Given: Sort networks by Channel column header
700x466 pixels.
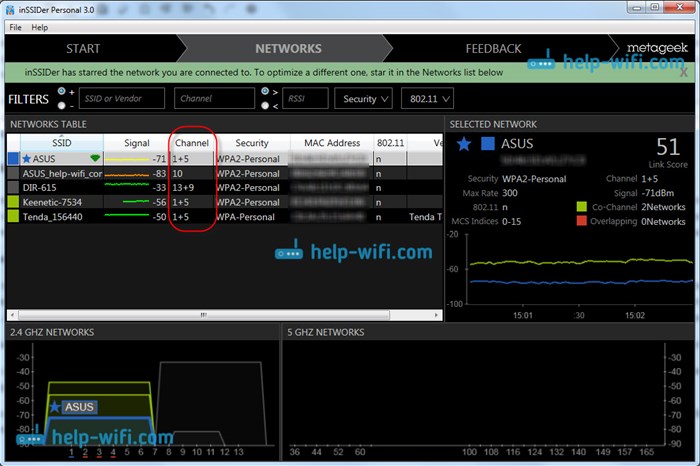Looking at the screenshot, I should 192,143.
